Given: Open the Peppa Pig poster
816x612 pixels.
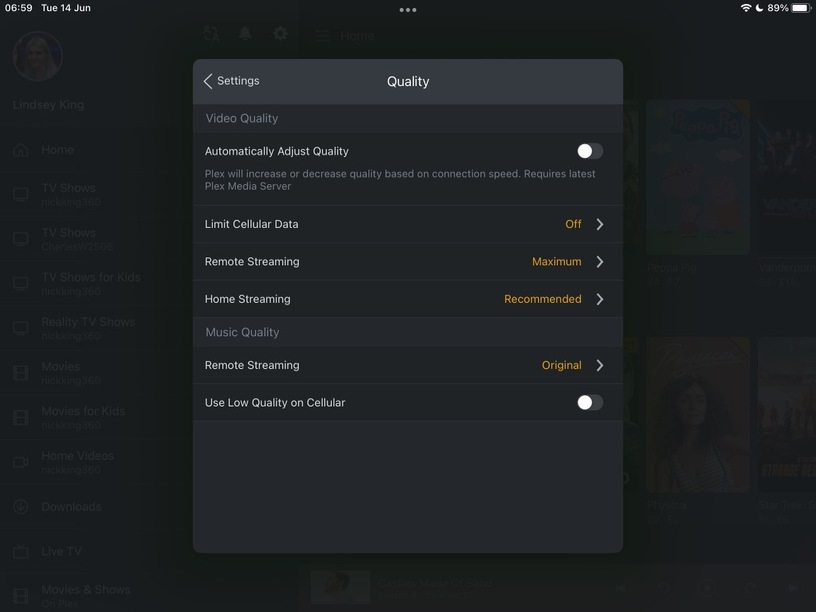Looking at the screenshot, I should coord(698,177).
